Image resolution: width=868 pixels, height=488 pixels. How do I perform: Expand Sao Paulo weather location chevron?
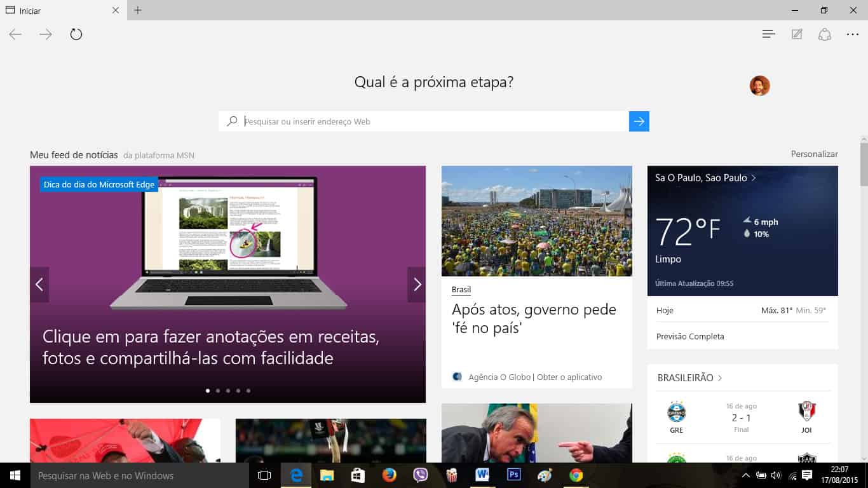[754, 178]
